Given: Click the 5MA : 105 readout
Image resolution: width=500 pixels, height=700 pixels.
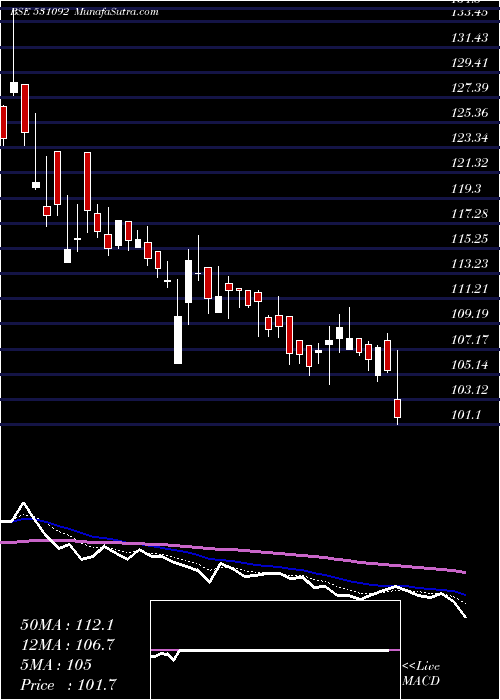Looking at the screenshot, I should coord(56,665).
